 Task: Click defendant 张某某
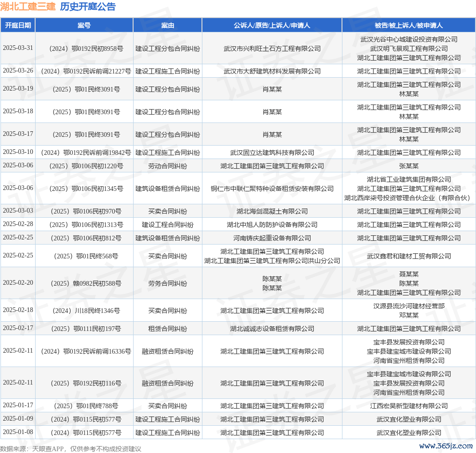point(409,166)
